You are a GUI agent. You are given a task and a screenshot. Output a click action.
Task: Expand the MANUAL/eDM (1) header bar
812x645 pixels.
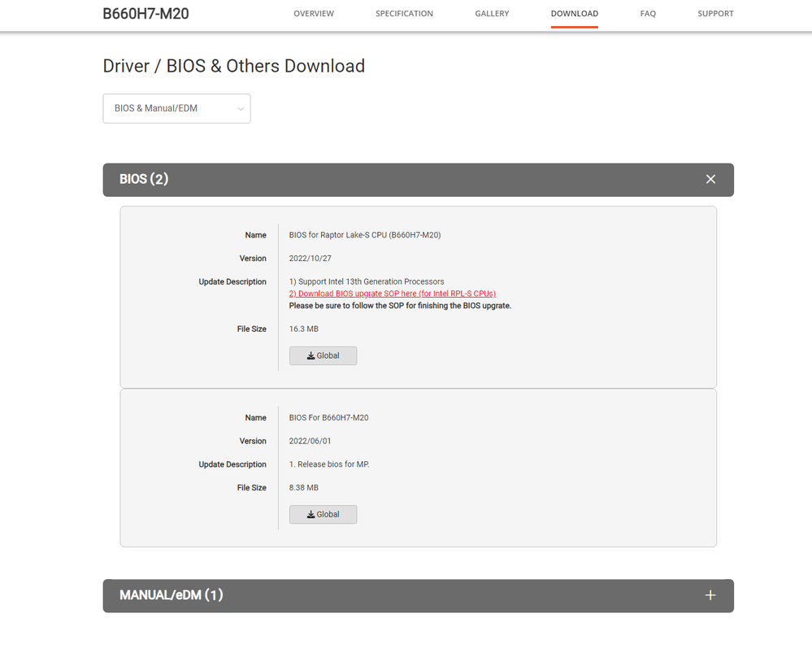click(406, 595)
